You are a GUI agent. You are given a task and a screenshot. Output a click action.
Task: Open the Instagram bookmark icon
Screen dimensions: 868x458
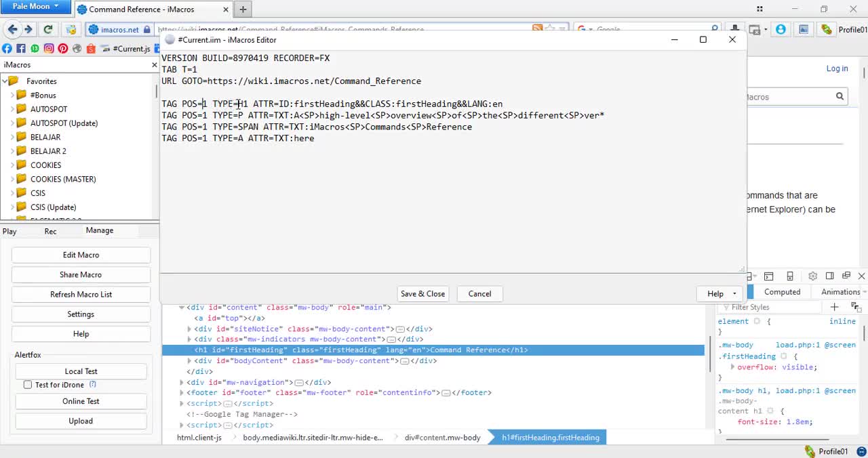pyautogui.click(x=49, y=49)
